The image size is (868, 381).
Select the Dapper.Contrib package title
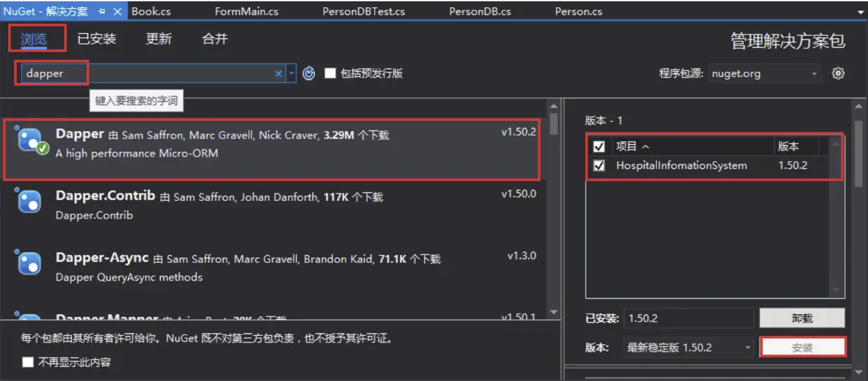[106, 195]
